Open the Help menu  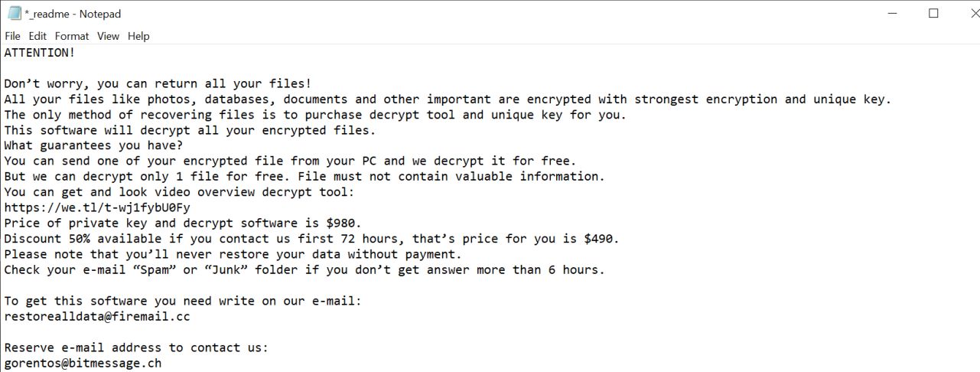(138, 36)
